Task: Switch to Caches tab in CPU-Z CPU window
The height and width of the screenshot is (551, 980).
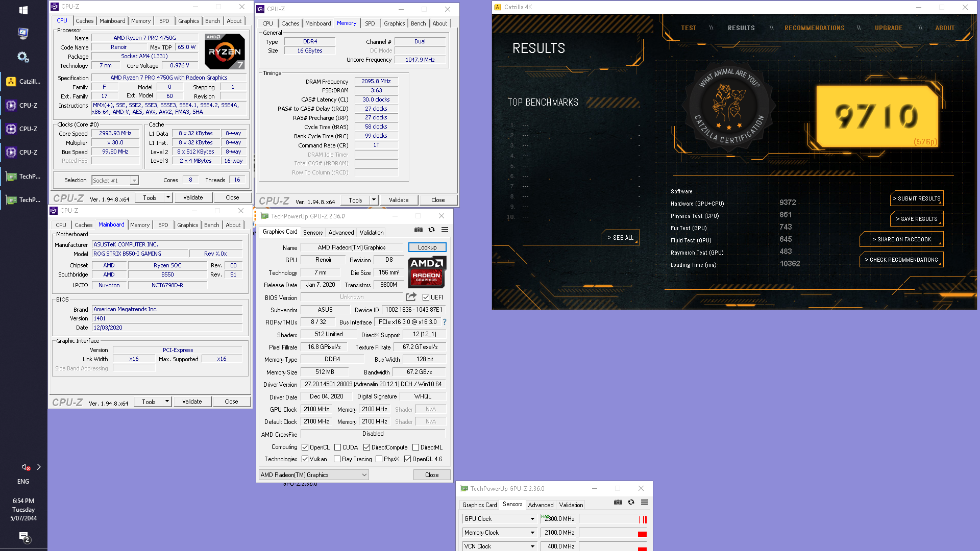Action: (x=85, y=21)
